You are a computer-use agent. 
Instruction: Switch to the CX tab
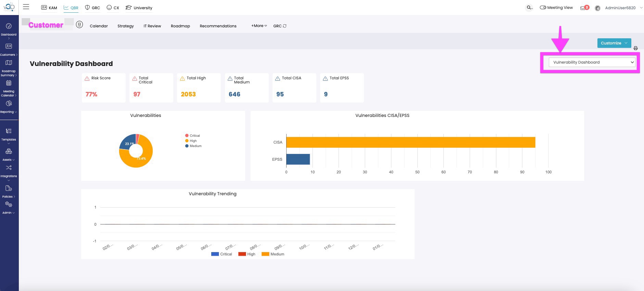[x=113, y=8]
